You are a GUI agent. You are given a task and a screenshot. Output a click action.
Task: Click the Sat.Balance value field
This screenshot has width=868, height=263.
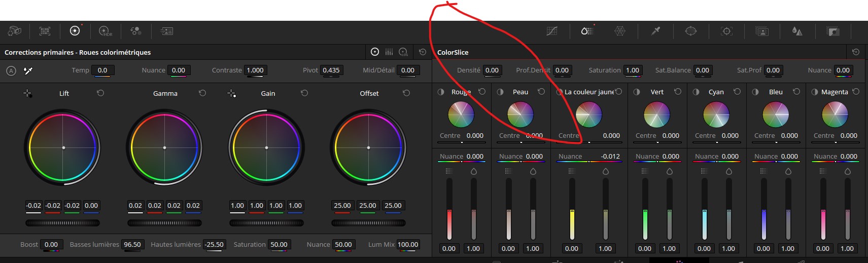[703, 70]
